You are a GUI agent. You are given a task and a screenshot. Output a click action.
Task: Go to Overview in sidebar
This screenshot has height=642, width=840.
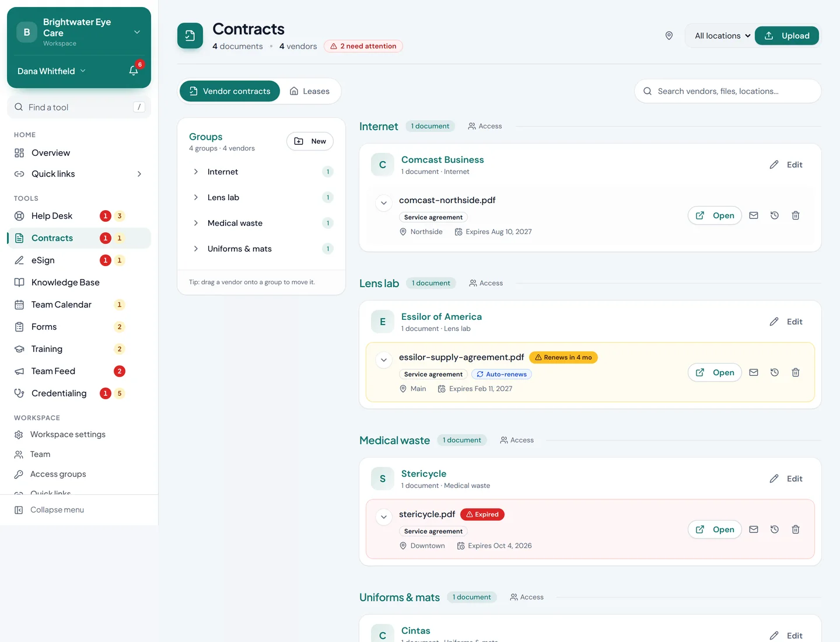point(79,153)
